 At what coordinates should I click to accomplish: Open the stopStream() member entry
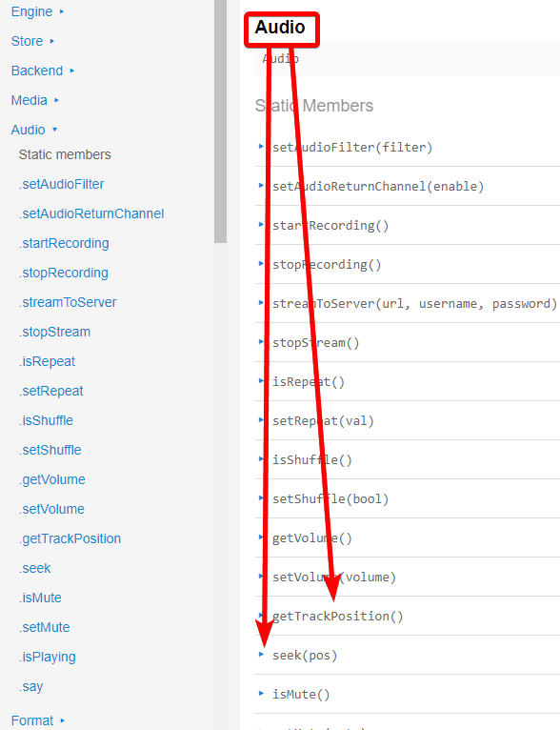[x=316, y=343]
